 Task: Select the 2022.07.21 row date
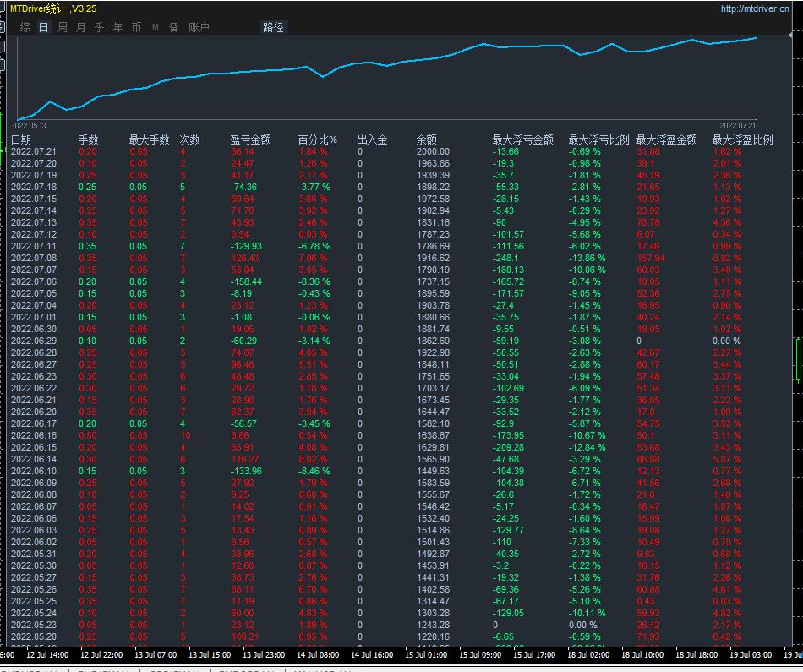coord(33,151)
